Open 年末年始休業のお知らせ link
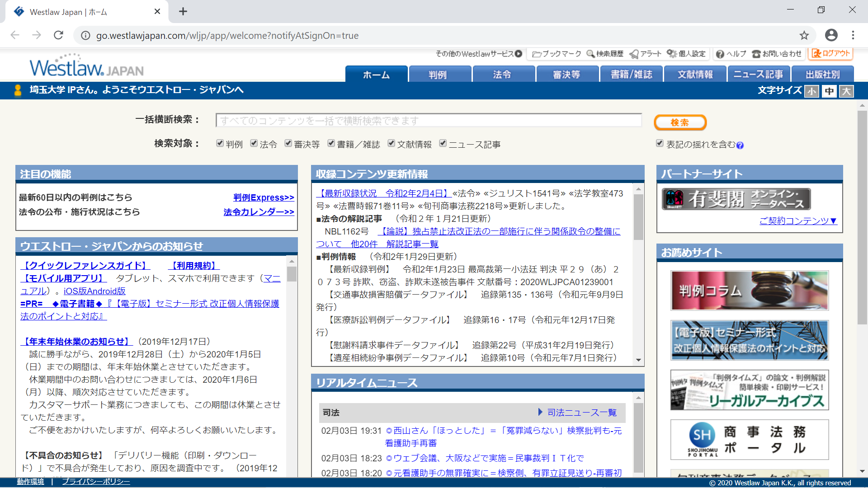The height and width of the screenshot is (488, 868). (77, 342)
